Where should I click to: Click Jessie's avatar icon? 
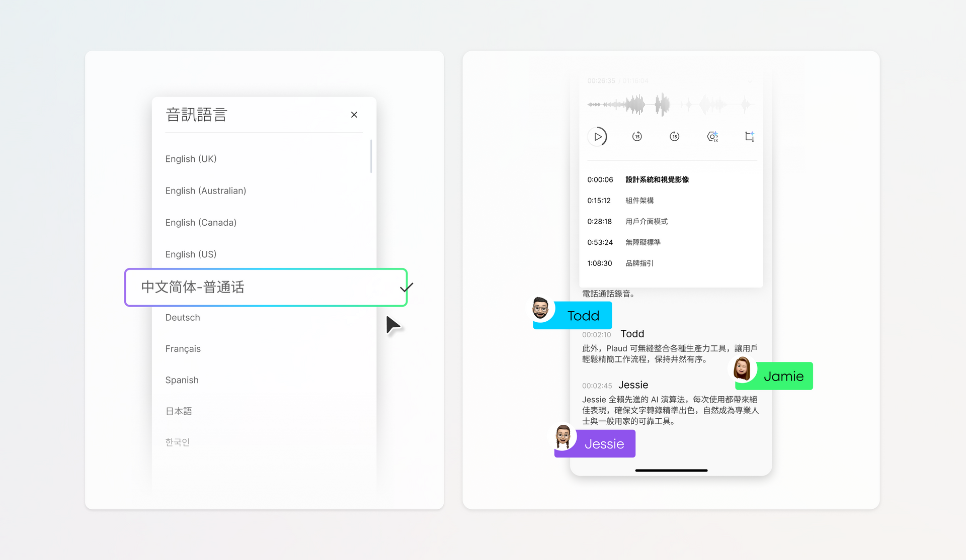click(x=563, y=436)
